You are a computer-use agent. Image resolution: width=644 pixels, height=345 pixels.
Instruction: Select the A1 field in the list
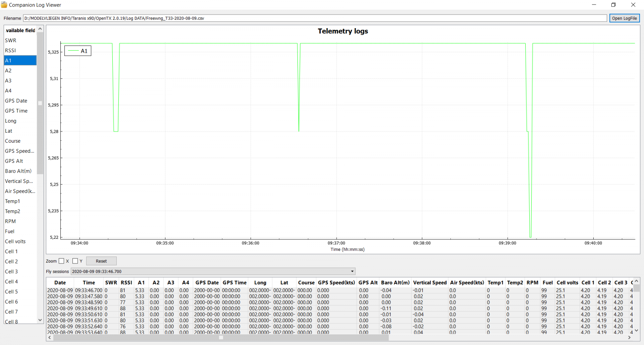(x=20, y=60)
